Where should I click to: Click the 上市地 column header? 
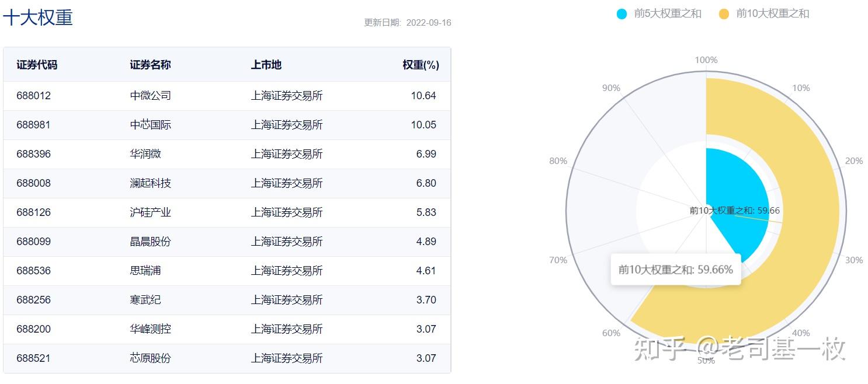click(266, 65)
